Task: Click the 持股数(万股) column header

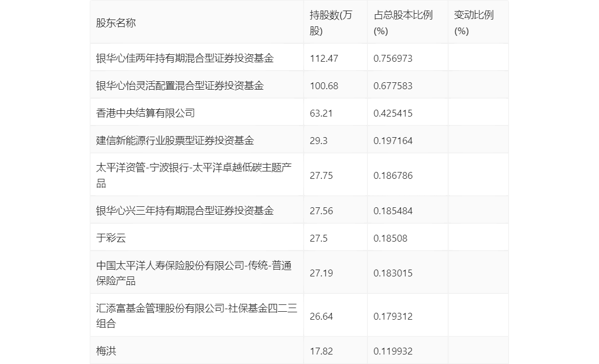Action: [331, 23]
